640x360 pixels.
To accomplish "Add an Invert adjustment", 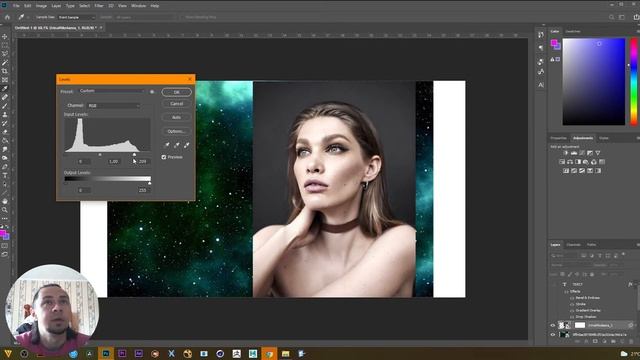I will click(566, 171).
